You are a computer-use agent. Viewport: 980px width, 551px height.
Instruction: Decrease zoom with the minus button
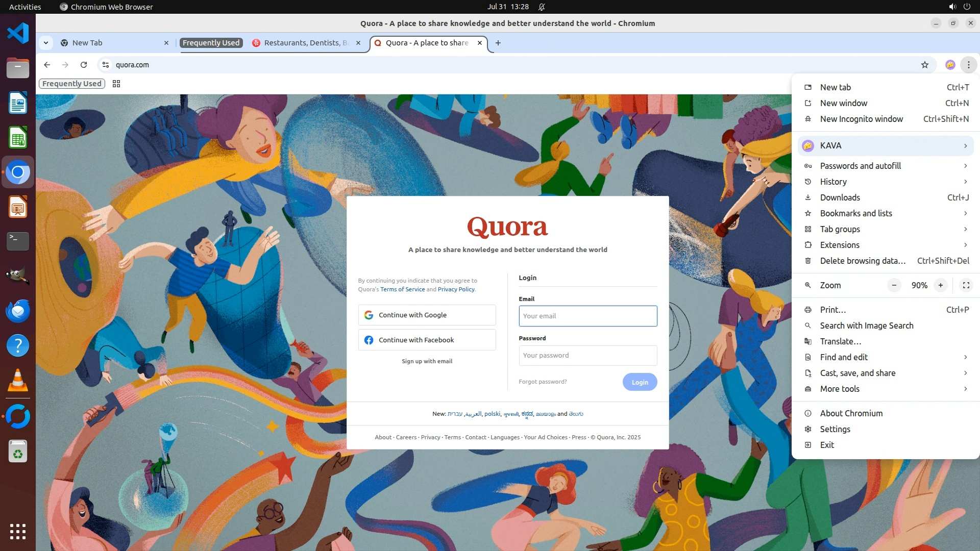pos(894,285)
